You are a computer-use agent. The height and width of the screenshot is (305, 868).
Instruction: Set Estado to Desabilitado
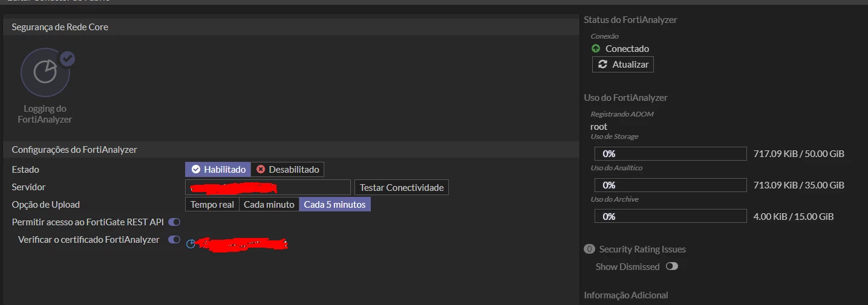click(287, 170)
